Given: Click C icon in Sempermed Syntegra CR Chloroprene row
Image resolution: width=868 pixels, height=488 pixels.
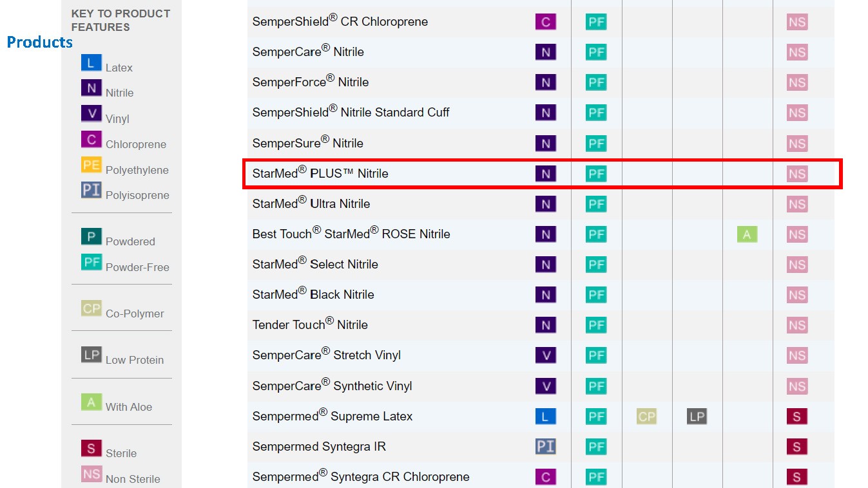Looking at the screenshot, I should (546, 477).
